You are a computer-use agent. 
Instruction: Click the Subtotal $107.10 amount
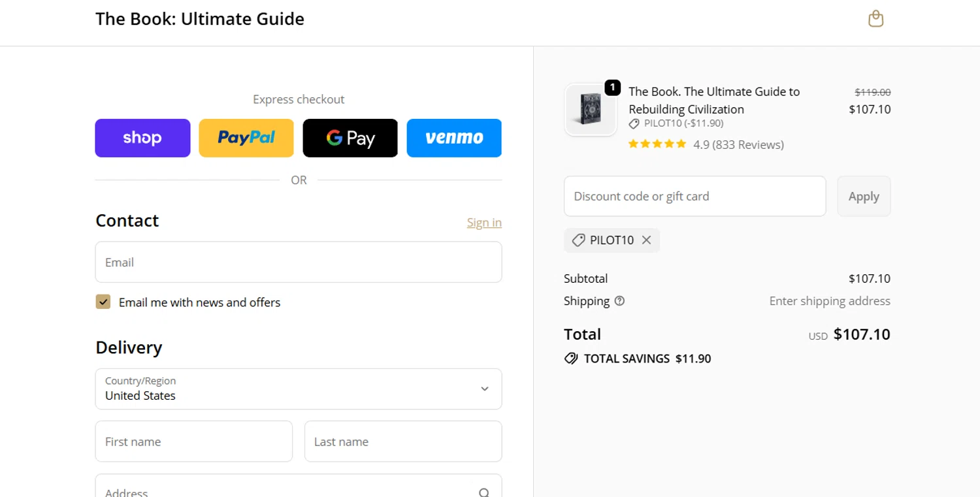[870, 279]
